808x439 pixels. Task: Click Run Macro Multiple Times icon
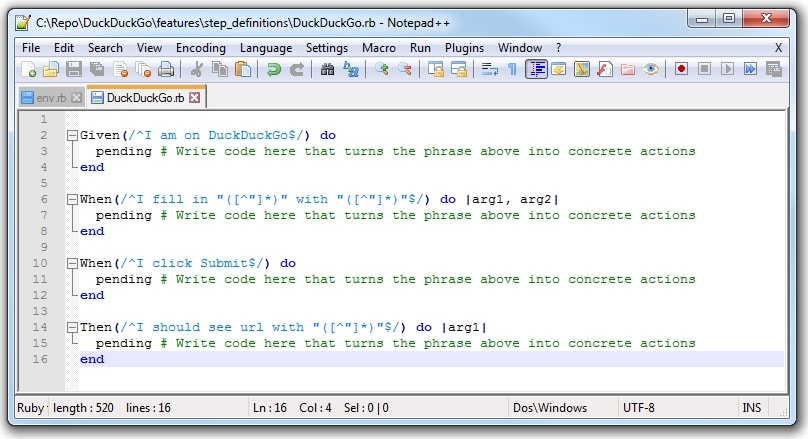[750, 69]
